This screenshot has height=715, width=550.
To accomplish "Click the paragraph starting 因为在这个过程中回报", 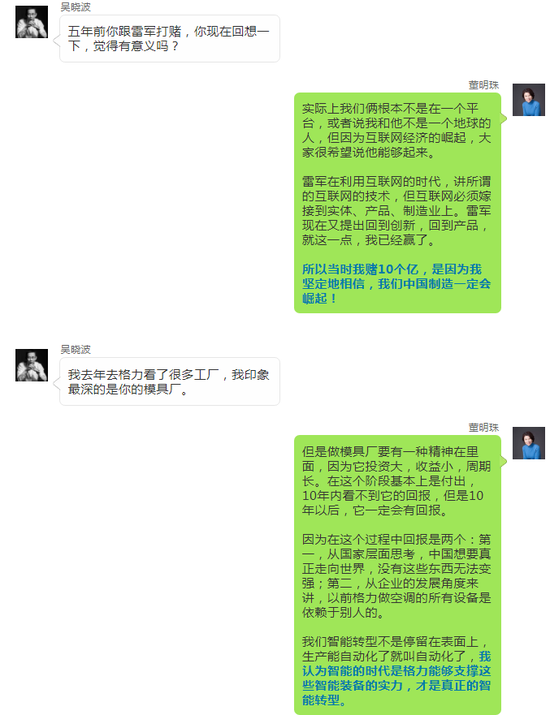I will pyautogui.click(x=396, y=576).
